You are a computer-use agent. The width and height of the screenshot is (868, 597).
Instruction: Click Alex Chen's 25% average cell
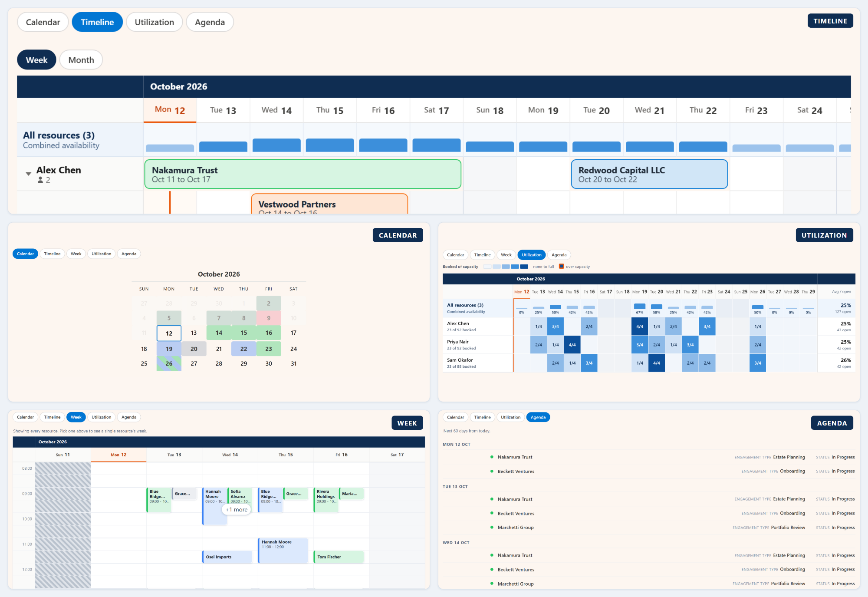point(836,327)
